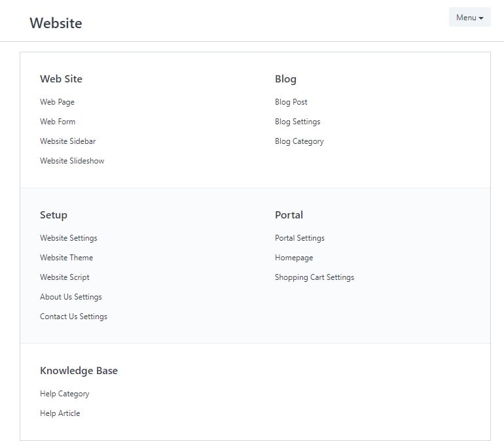The height and width of the screenshot is (448, 504).
Task: Open Shopping Cart Settings
Action: [314, 277]
